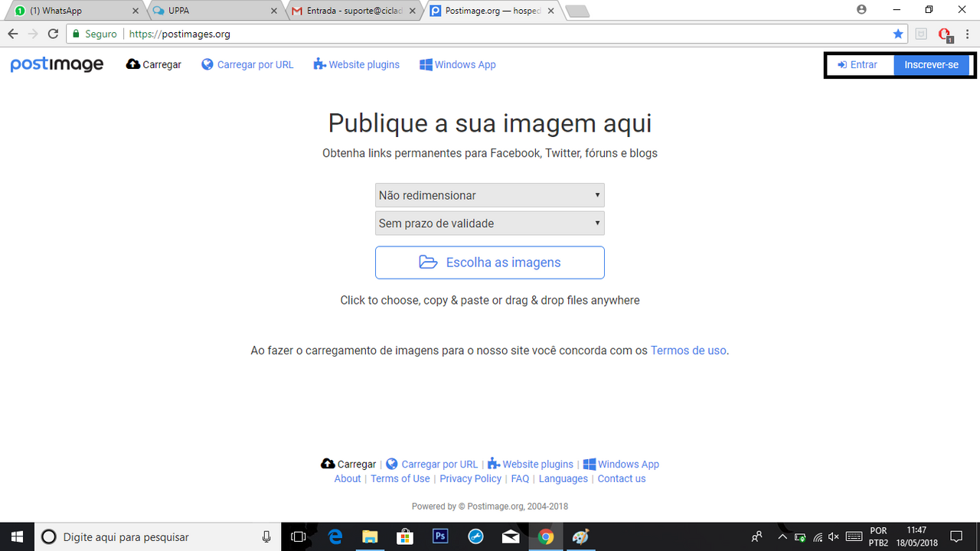
Task: Switch to the UPPA tab
Action: point(214,11)
